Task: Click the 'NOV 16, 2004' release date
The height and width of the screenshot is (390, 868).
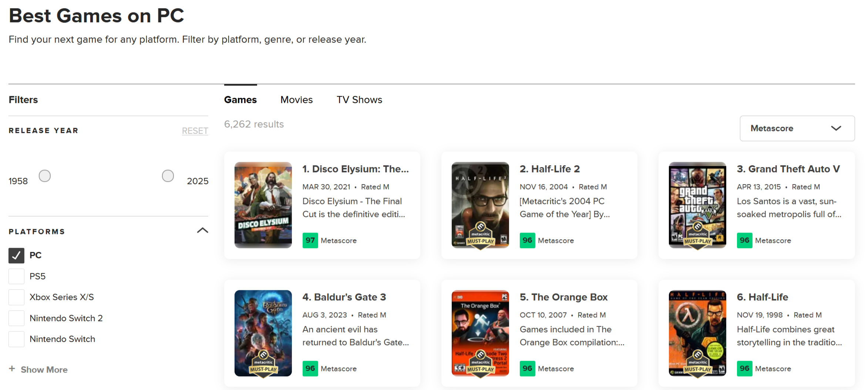Action: pos(544,187)
